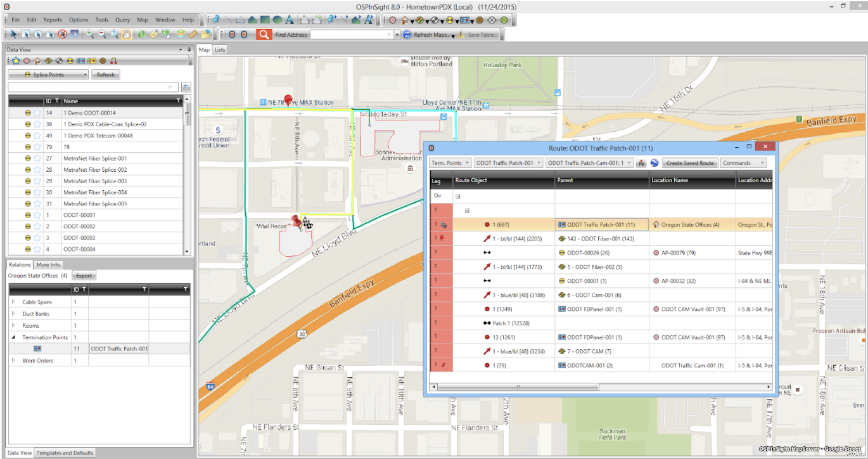Click the favorites star in Data View toolbar

[x=16, y=61]
